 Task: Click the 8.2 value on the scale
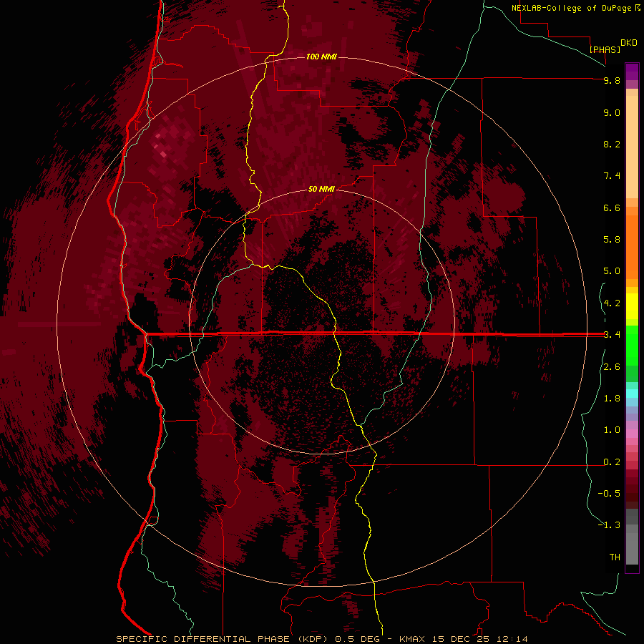pyautogui.click(x=612, y=144)
